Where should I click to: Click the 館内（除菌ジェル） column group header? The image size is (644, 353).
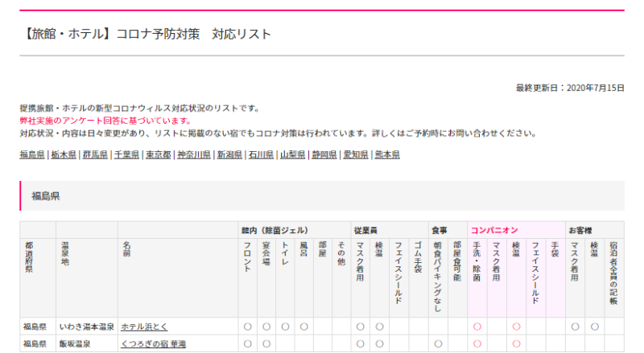(274, 230)
